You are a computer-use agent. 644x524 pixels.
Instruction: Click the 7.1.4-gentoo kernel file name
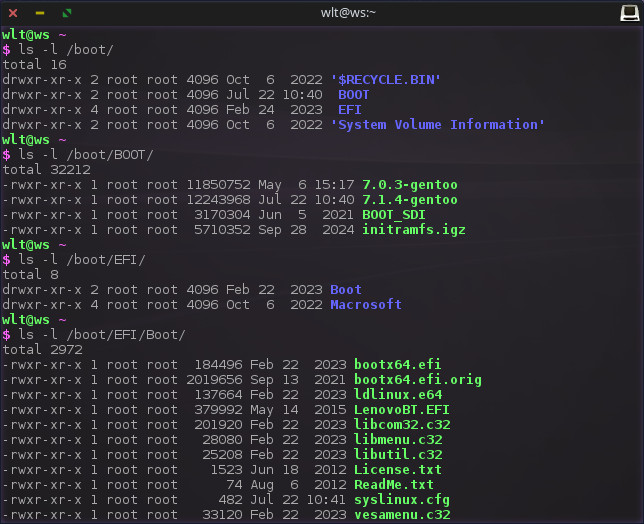click(410, 200)
